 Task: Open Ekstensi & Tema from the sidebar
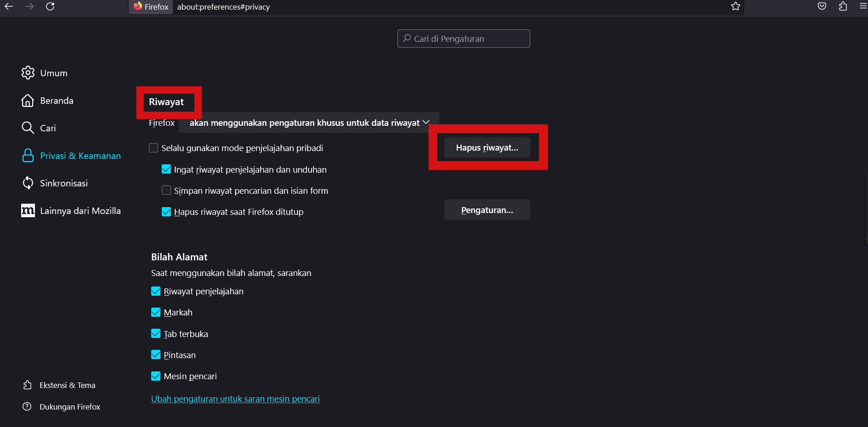tap(28, 385)
